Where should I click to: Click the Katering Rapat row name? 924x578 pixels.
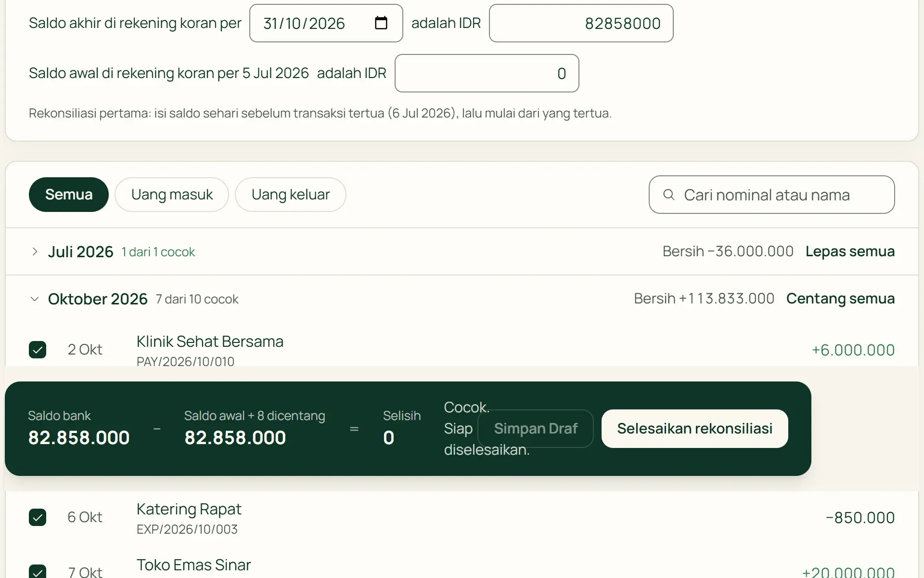point(189,509)
